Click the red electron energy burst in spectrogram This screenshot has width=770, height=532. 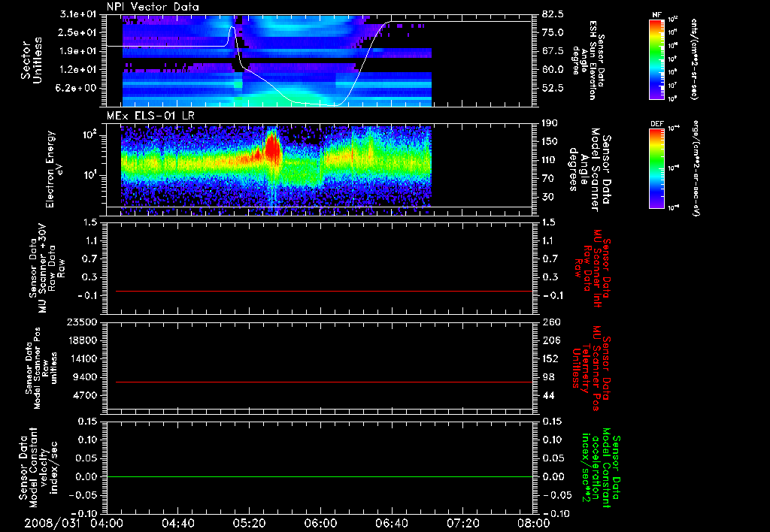[271, 147]
